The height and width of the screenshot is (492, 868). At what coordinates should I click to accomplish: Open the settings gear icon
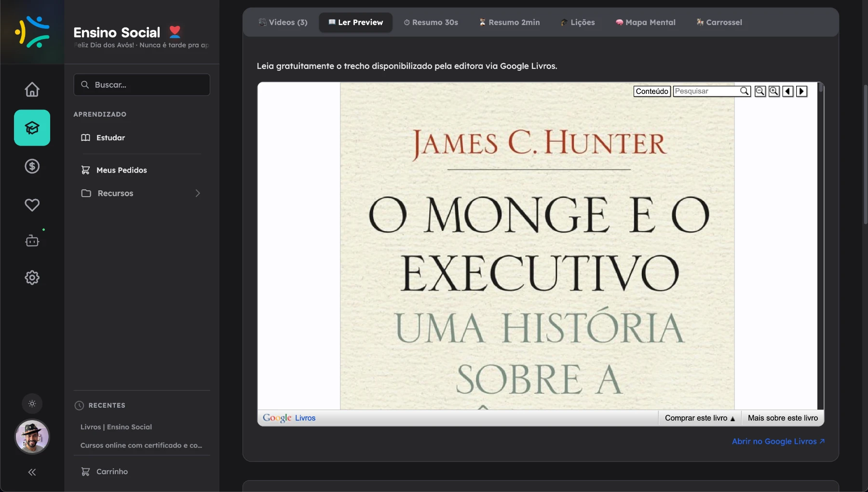32,278
